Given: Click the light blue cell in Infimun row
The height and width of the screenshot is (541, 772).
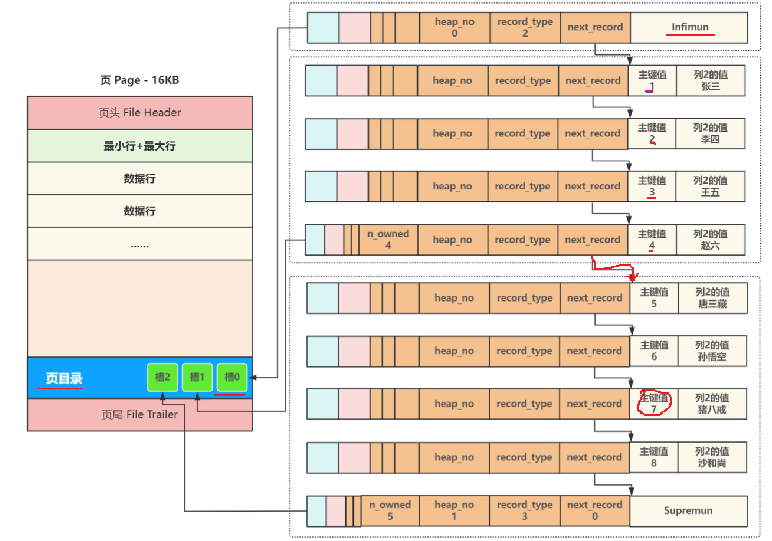Looking at the screenshot, I should tap(323, 28).
